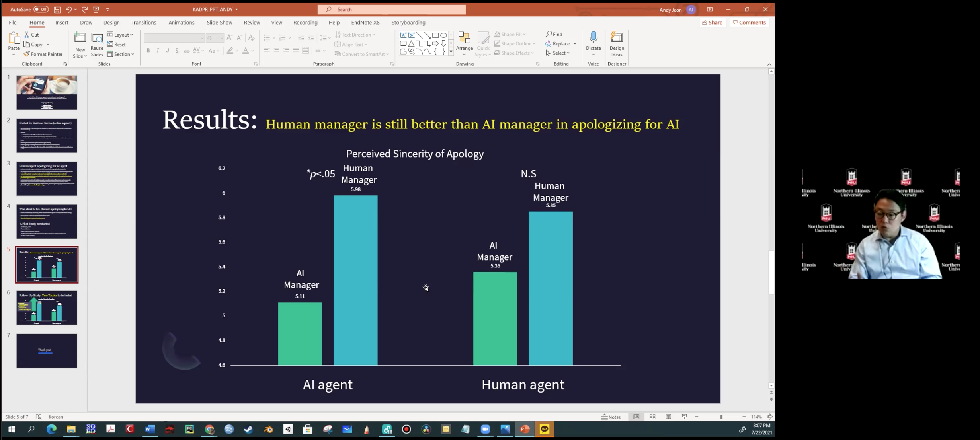This screenshot has width=980, height=440.
Task: Select slide 6 thumbnail
Action: tap(47, 308)
